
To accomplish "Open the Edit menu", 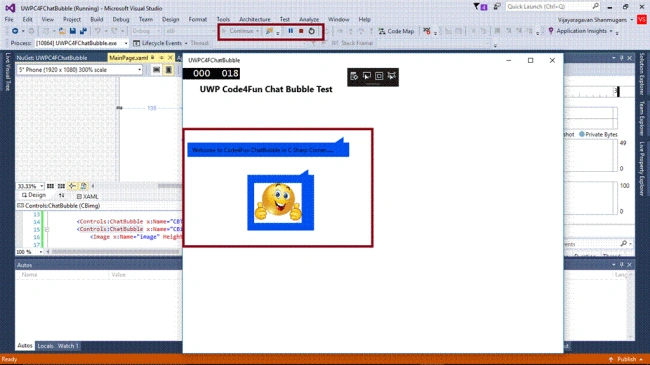I will [x=27, y=19].
